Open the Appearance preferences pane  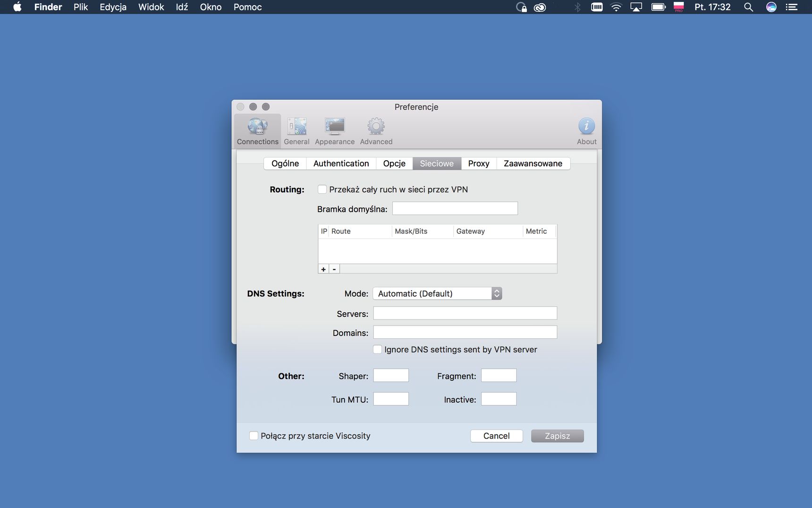(x=335, y=131)
